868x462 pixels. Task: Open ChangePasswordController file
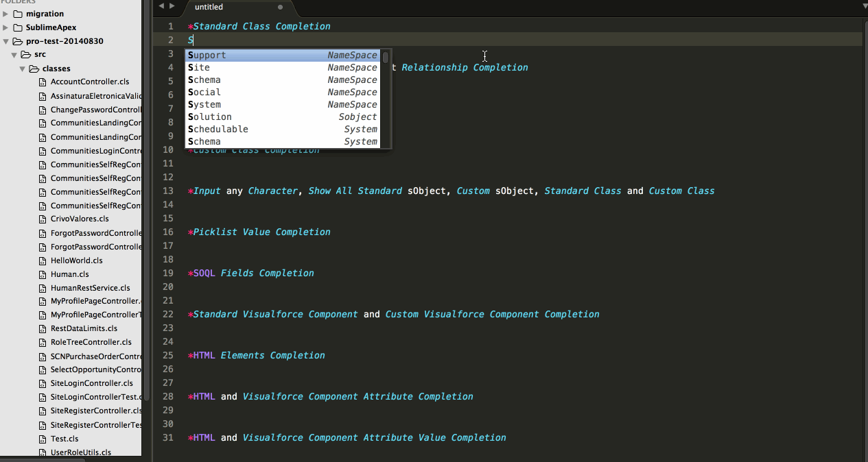(x=96, y=110)
